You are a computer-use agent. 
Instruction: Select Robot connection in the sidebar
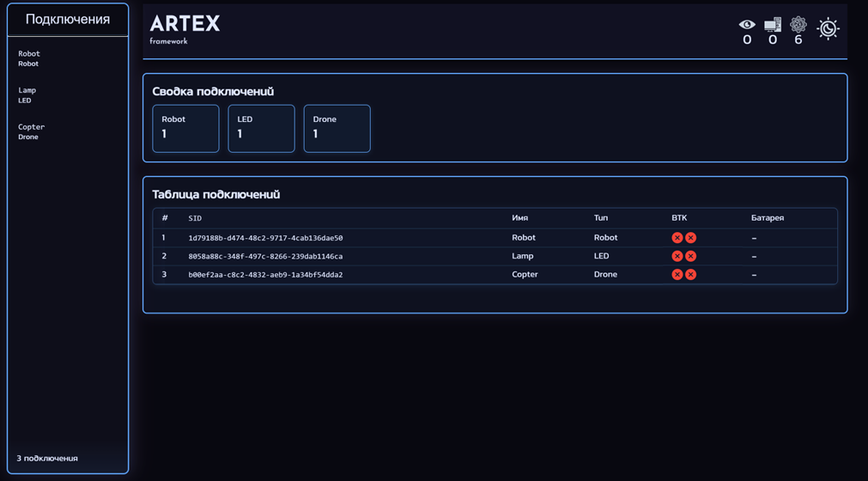click(x=29, y=58)
